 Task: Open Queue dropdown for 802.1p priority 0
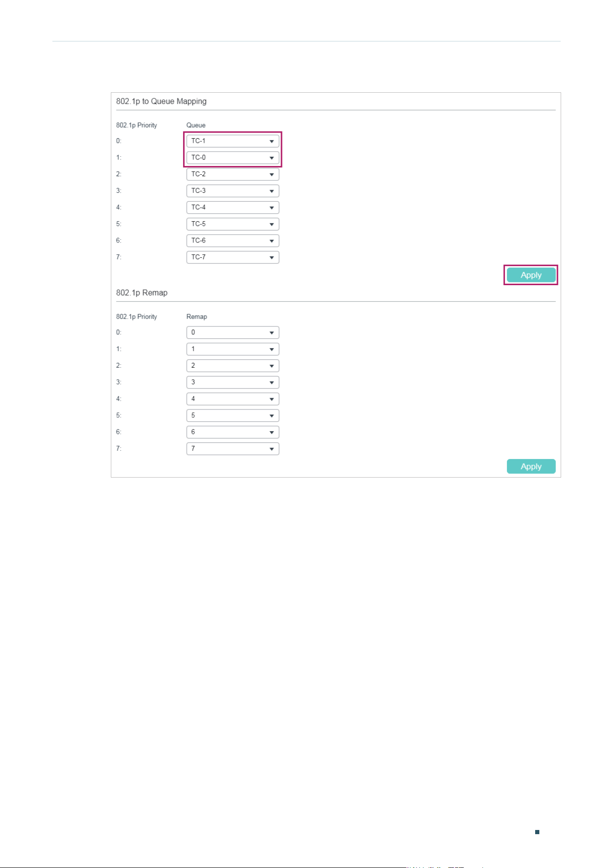point(233,141)
